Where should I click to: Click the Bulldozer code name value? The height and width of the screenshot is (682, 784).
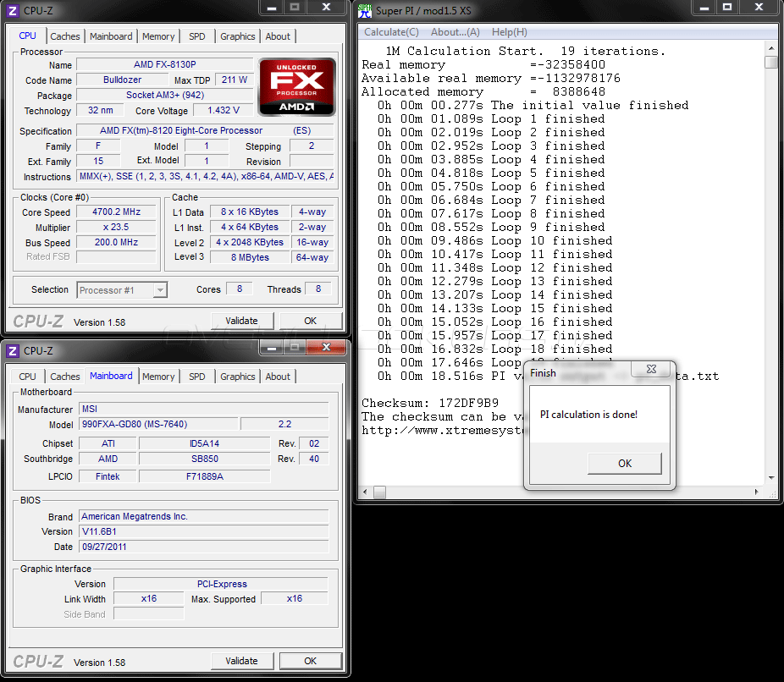pos(123,80)
